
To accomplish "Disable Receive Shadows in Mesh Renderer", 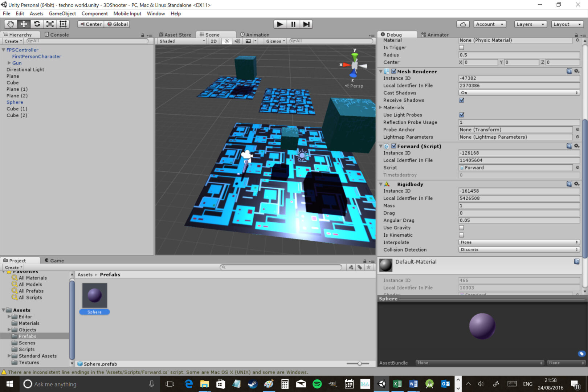I will point(461,100).
